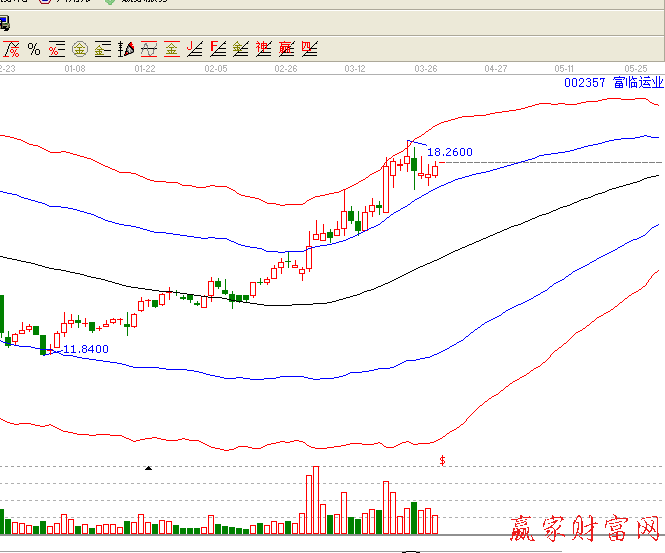Select the F fan-line tool icon
Image resolution: width=665 pixels, height=553 pixels.
pyautogui.click(x=218, y=48)
